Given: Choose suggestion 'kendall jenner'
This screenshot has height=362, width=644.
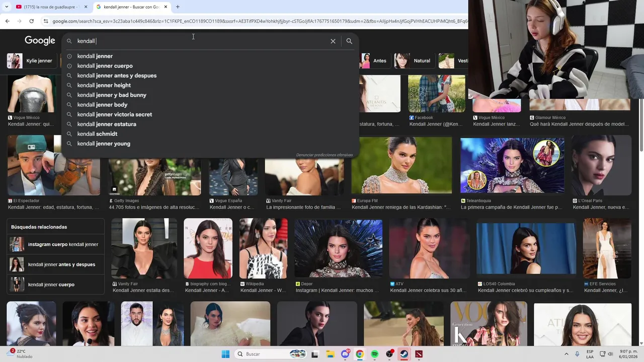Looking at the screenshot, I should [x=210, y=56].
